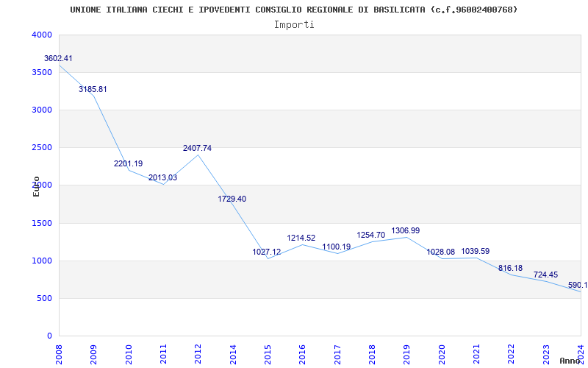Viewport: 588px width, 368px height.
Task: Select the 1027.12 data value
Action: click(x=267, y=252)
